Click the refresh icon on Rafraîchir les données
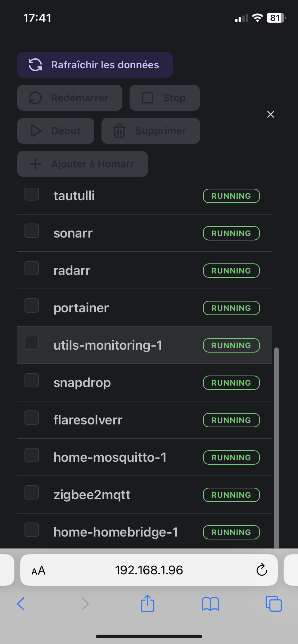 coord(35,65)
